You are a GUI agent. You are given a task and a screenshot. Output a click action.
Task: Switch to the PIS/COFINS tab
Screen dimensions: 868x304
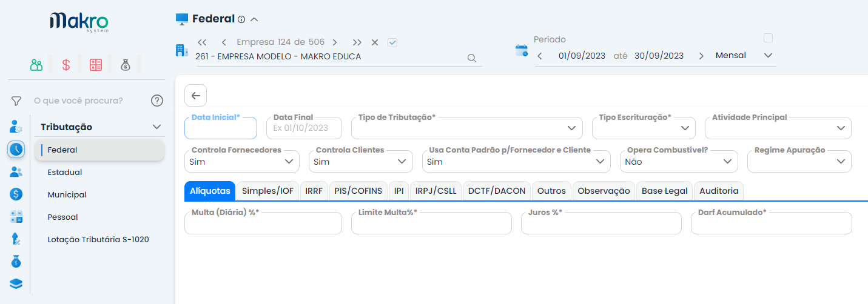click(358, 191)
